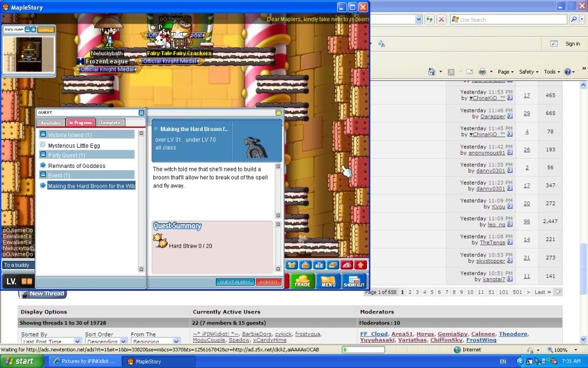
Task: Open the Sorted By dropdown
Action: [51, 341]
